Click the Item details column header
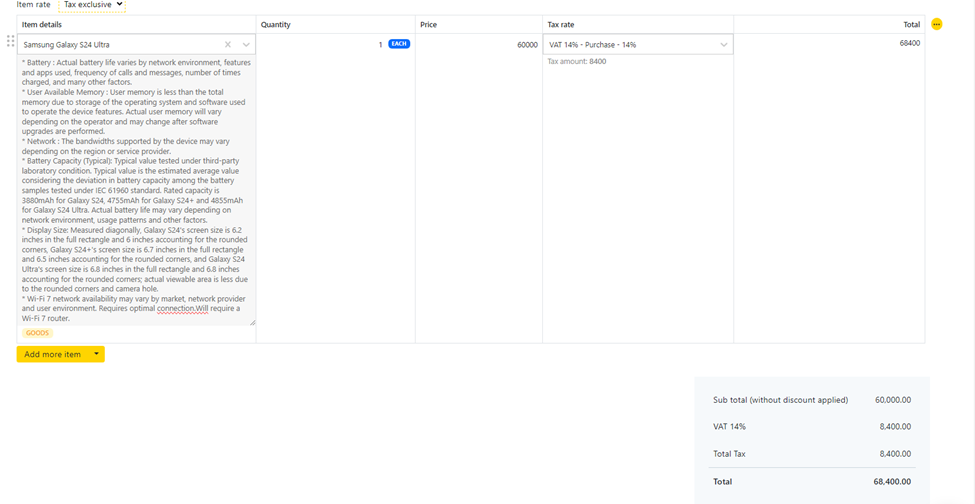Image resolution: width=975 pixels, height=504 pixels. (x=42, y=24)
